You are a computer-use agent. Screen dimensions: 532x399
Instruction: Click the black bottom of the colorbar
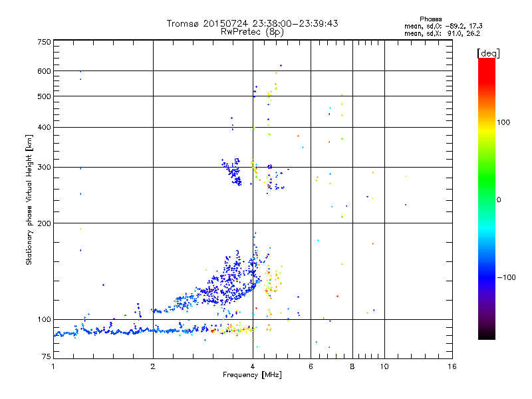pos(487,335)
